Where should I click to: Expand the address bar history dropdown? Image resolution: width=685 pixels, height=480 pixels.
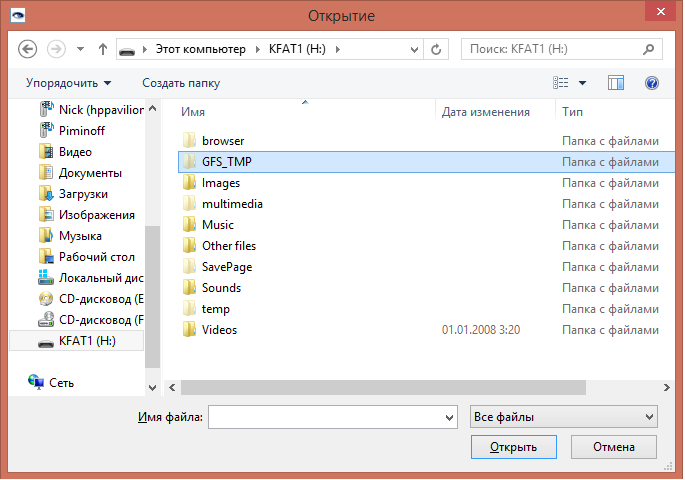click(x=412, y=48)
